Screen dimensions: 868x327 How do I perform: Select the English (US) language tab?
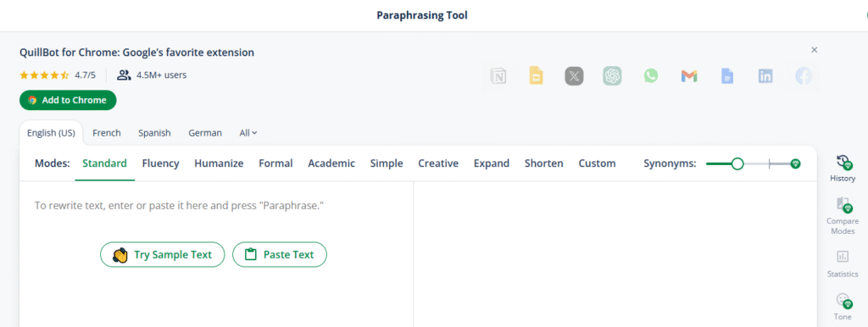click(x=51, y=133)
